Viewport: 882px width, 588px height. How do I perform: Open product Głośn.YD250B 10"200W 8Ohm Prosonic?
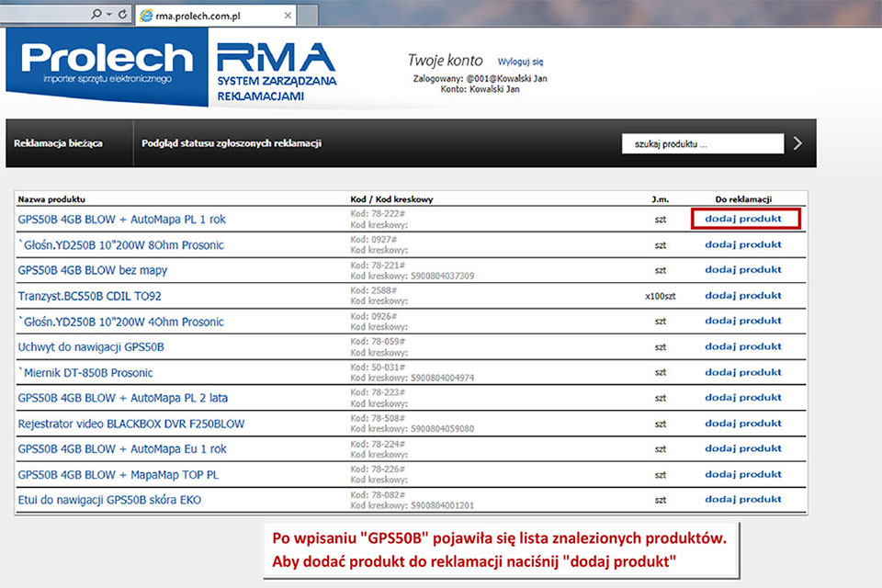(121, 244)
